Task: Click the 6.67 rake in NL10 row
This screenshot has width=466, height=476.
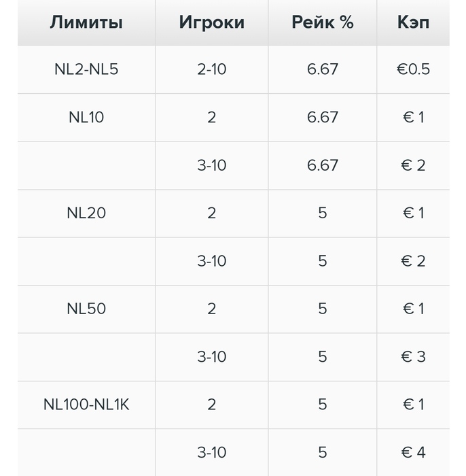Action: tap(322, 118)
